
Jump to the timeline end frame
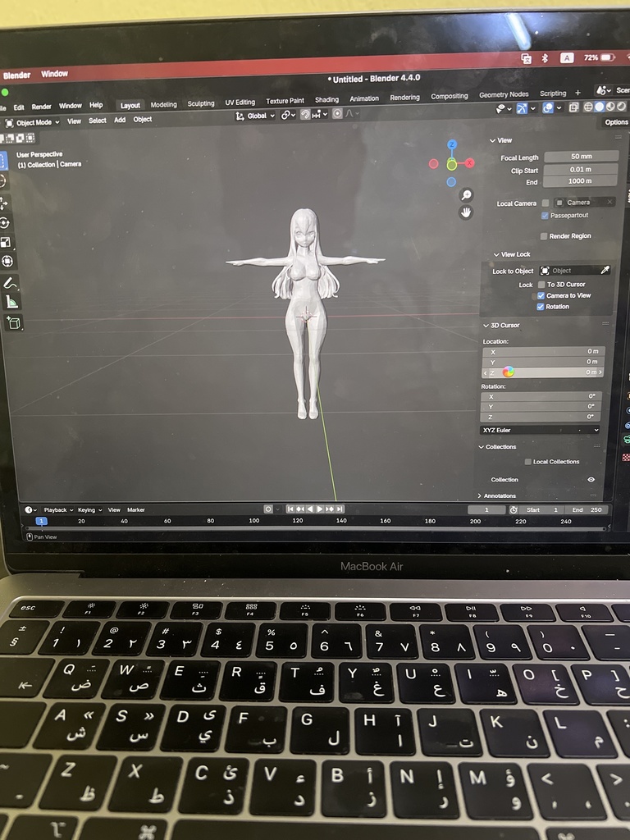click(340, 509)
